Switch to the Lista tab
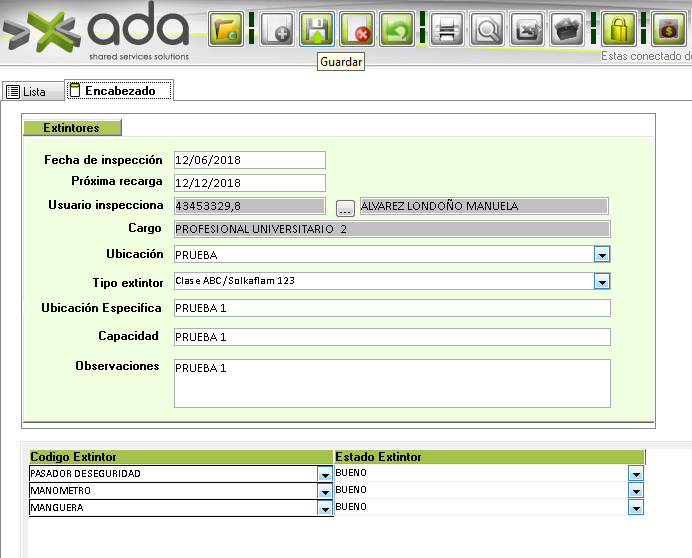This screenshot has width=692, height=558. [x=27, y=91]
